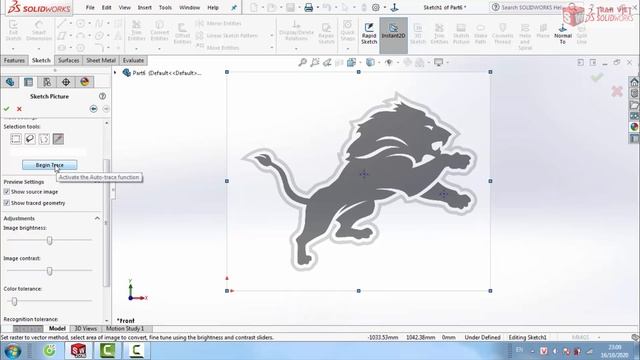Open the Insert menu
Screen dimensions: 640x360
[x=144, y=8]
